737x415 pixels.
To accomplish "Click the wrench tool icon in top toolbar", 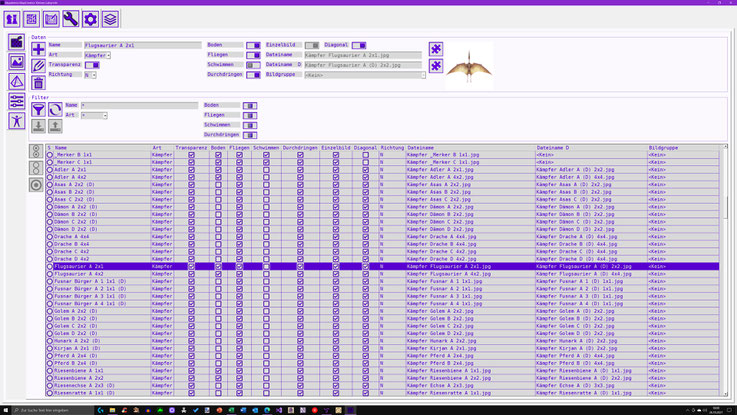I will click(x=71, y=19).
